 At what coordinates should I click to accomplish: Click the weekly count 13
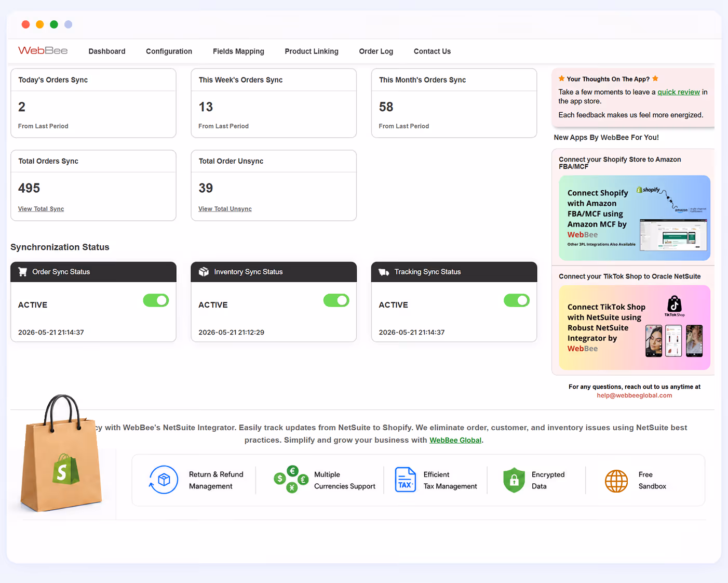206,107
